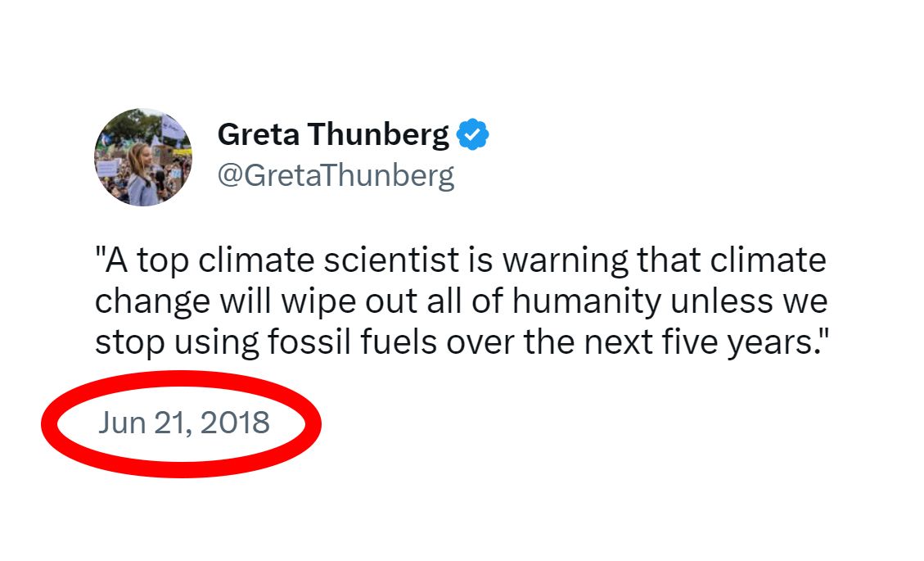924x561 pixels.
Task: Click "Jun" in the tweet date
Action: point(121,423)
